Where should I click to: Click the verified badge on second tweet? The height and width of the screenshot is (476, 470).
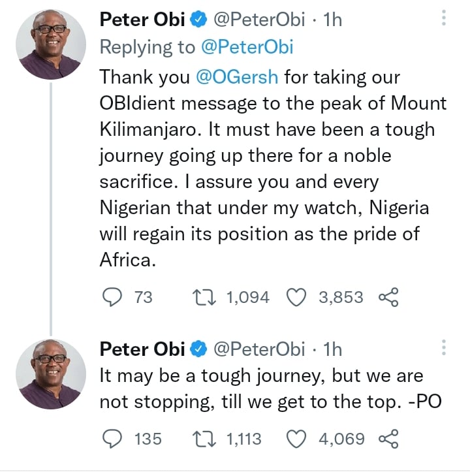(x=198, y=349)
